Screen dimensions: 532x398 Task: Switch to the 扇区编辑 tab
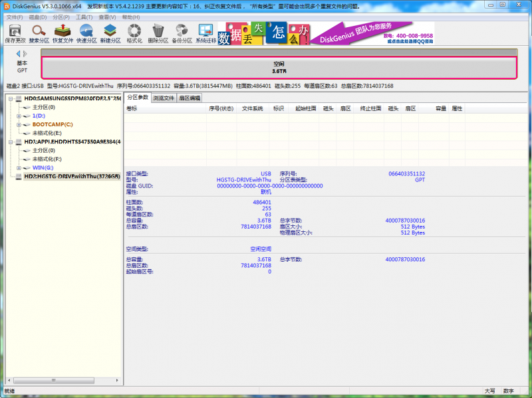click(x=190, y=98)
